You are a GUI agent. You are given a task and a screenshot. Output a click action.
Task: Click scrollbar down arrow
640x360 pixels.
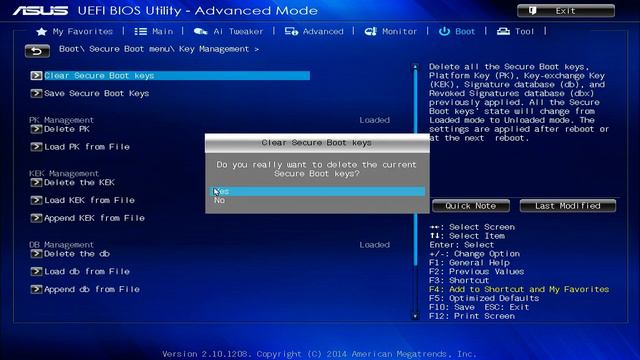point(416,316)
